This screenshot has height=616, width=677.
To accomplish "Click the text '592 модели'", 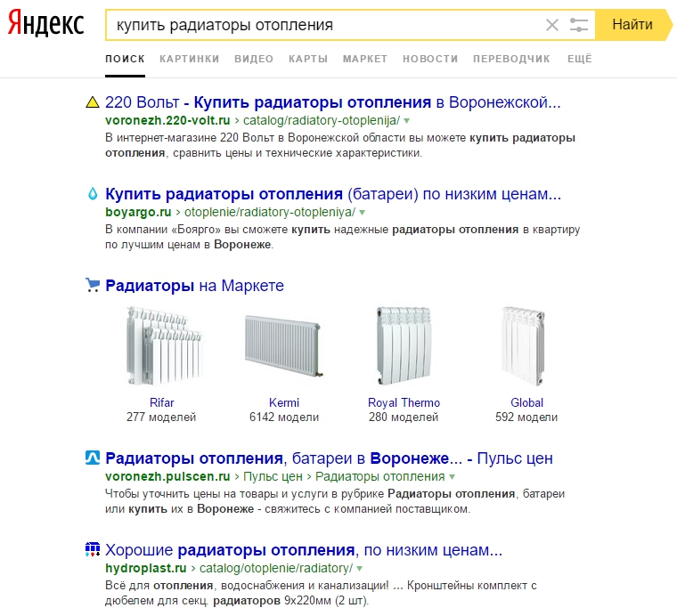I will [526, 417].
